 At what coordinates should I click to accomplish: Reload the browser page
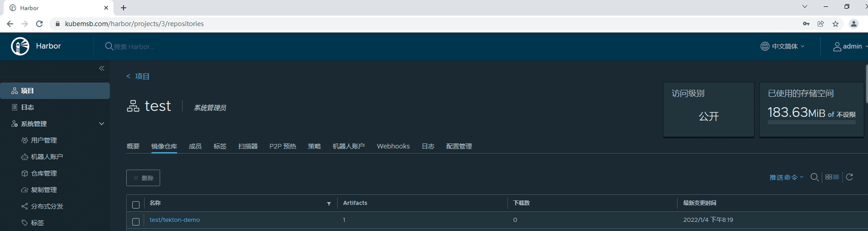pos(39,24)
